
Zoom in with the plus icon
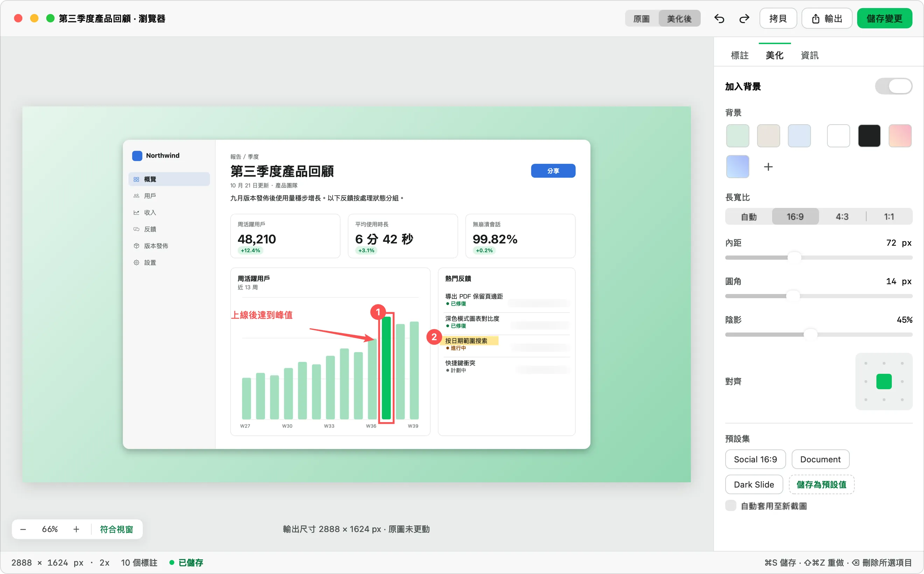click(x=76, y=529)
